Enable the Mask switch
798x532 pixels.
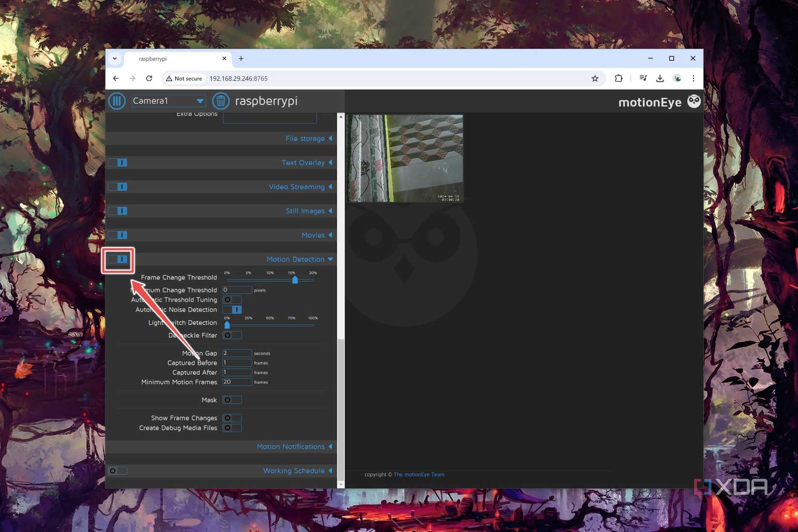232,400
